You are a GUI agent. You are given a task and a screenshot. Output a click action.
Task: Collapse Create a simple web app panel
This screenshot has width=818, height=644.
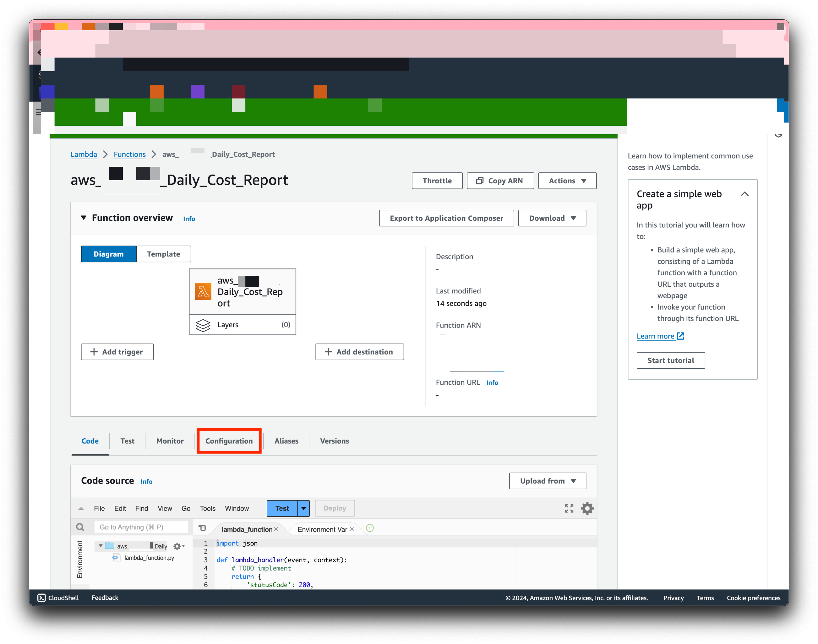point(744,194)
